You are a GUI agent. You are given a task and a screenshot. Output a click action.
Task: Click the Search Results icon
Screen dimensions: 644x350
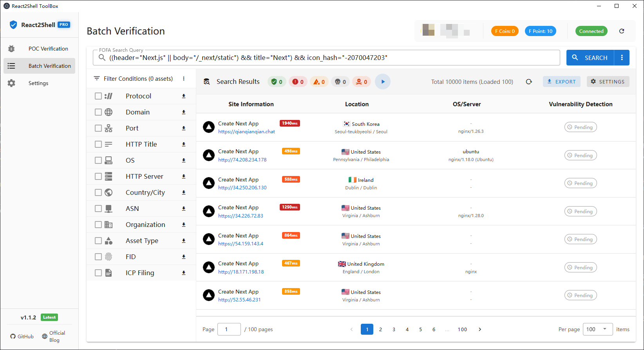(206, 82)
